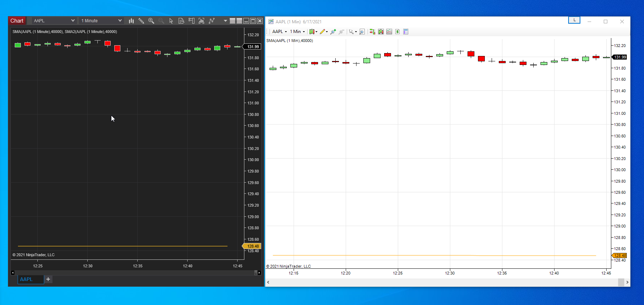Screen dimensions: 644x305
Task: Click the light chart window title icon
Action: [271, 22]
